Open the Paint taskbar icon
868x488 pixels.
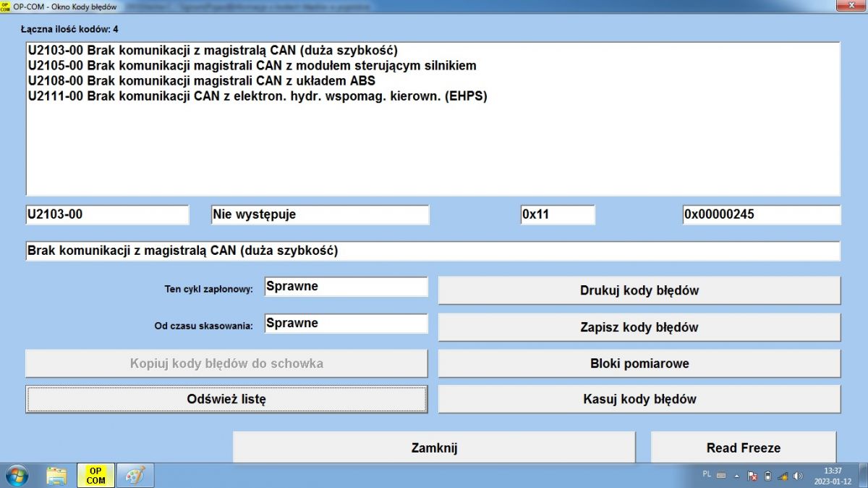tap(135, 476)
